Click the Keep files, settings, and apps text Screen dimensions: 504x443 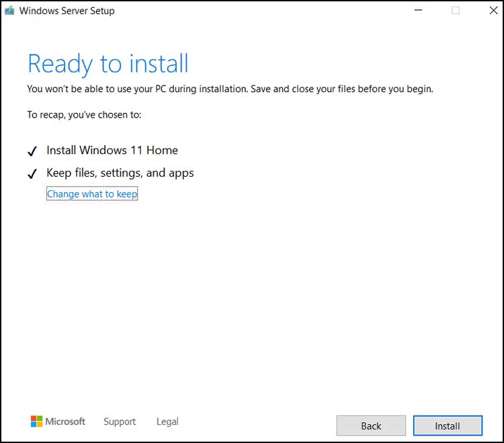[x=120, y=173]
